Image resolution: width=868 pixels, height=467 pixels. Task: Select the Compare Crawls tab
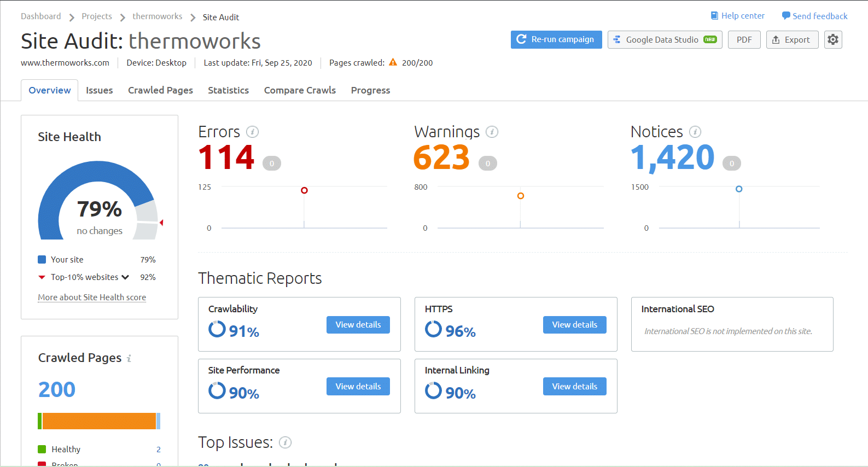click(x=300, y=90)
